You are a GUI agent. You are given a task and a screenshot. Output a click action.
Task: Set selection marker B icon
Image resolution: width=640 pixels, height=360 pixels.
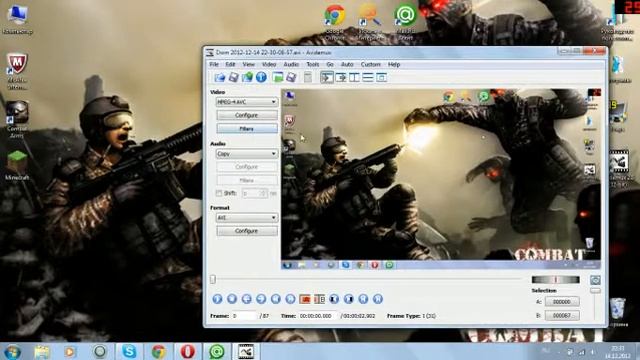coord(320,299)
